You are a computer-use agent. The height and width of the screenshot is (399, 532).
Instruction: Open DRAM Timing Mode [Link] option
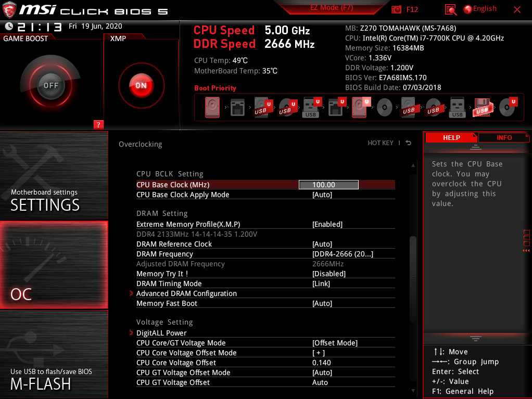(x=265, y=284)
